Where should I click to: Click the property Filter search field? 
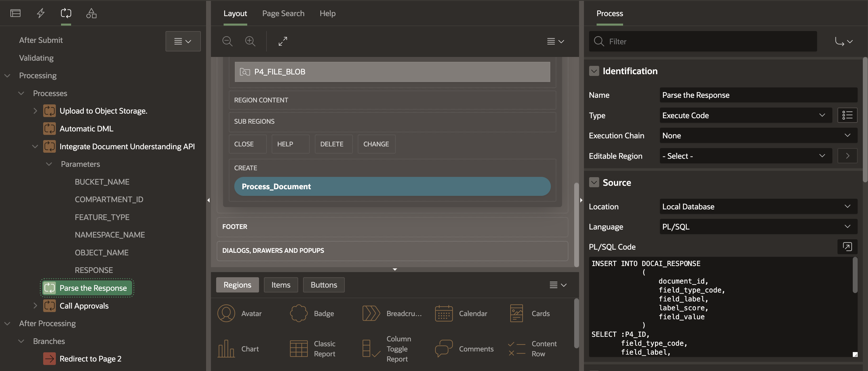(708, 41)
